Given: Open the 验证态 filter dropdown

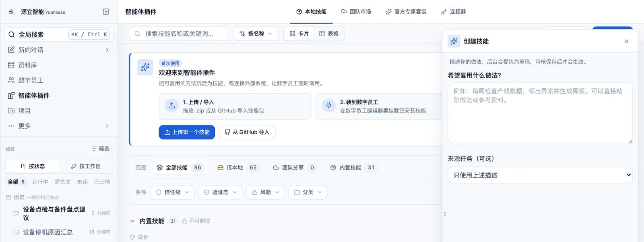Looking at the screenshot, I should point(220,192).
